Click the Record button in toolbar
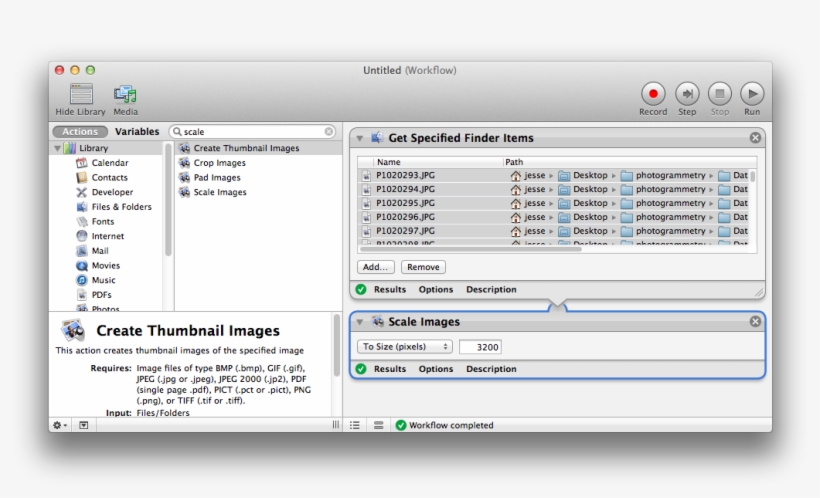Screen dimensions: 820x498 coord(653,94)
